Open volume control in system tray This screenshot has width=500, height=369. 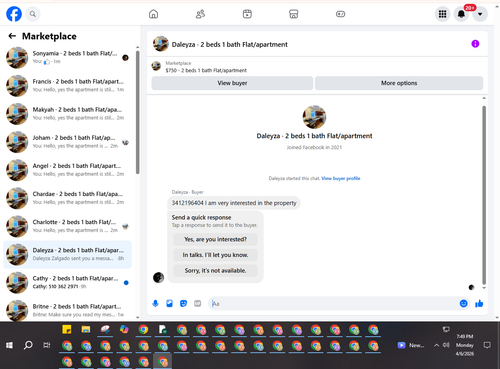[446, 345]
